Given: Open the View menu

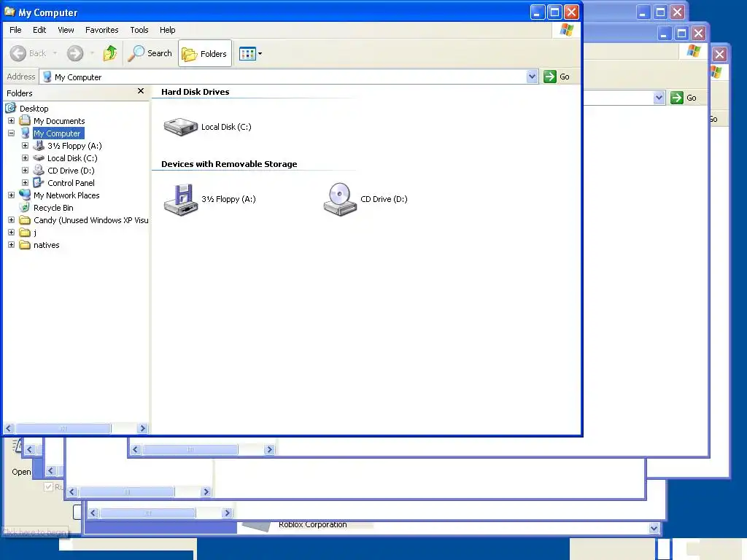Looking at the screenshot, I should coord(66,30).
